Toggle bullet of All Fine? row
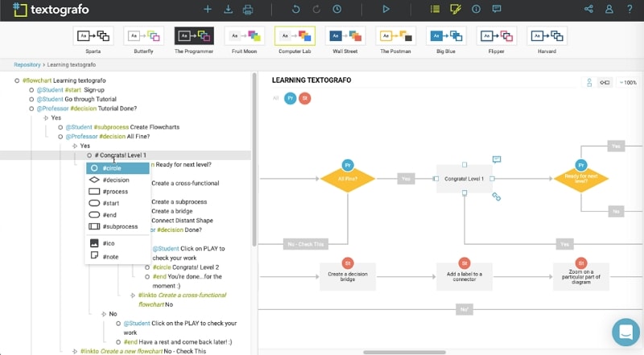 click(60, 137)
